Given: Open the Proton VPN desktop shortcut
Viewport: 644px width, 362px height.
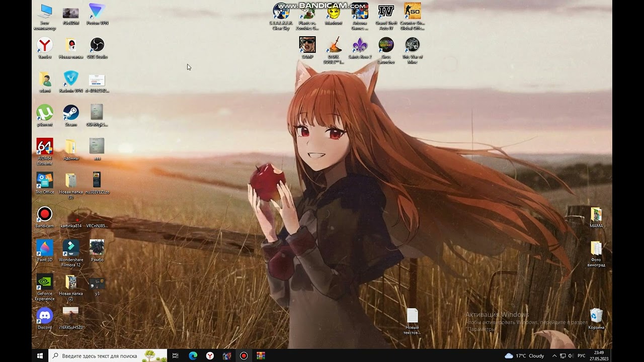Looking at the screenshot, I should tap(97, 14).
